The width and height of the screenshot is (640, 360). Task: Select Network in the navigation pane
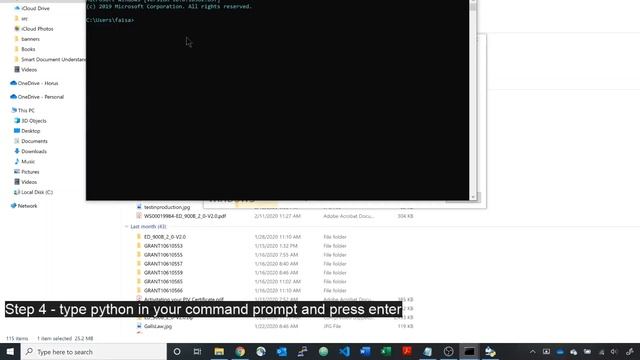[27, 206]
